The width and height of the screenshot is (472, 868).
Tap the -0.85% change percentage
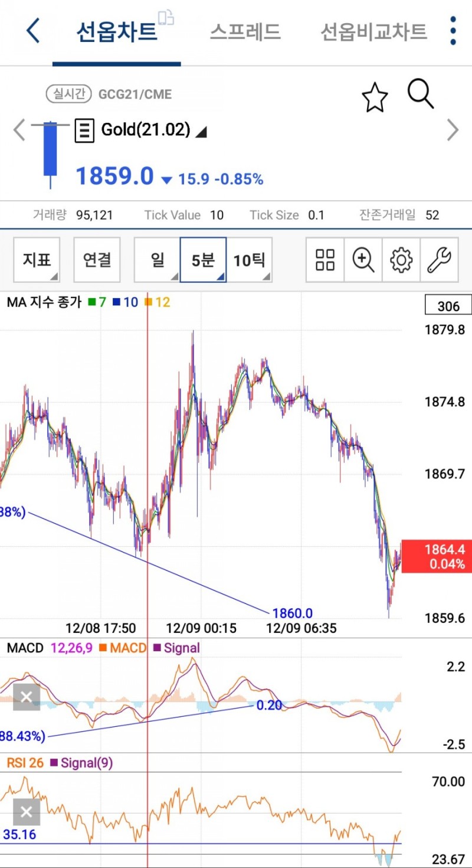tap(238, 179)
